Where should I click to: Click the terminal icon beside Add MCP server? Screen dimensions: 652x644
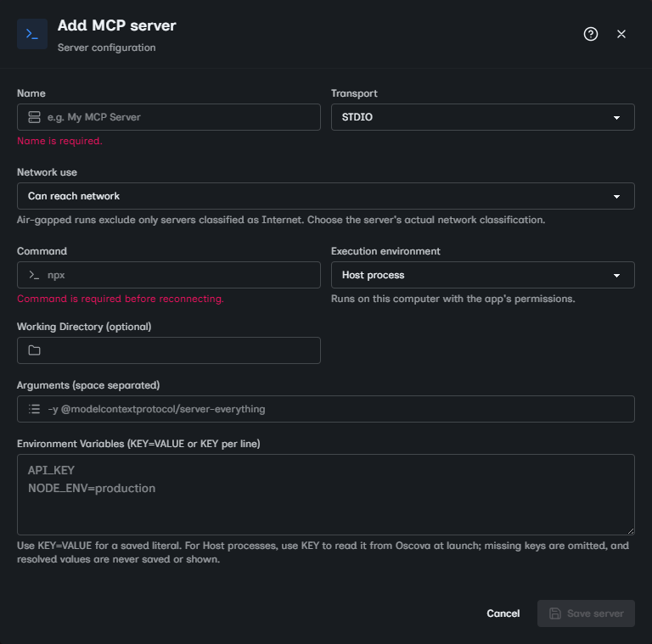click(x=32, y=34)
